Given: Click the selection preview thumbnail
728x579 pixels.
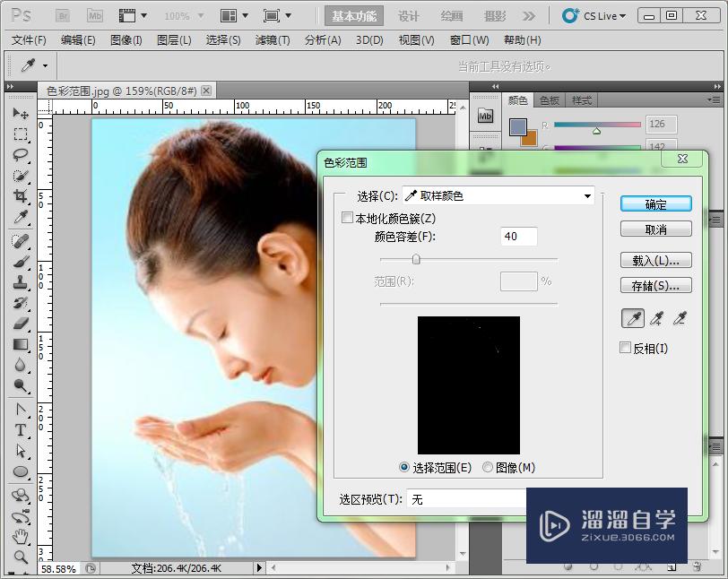Looking at the screenshot, I should coord(469,385).
